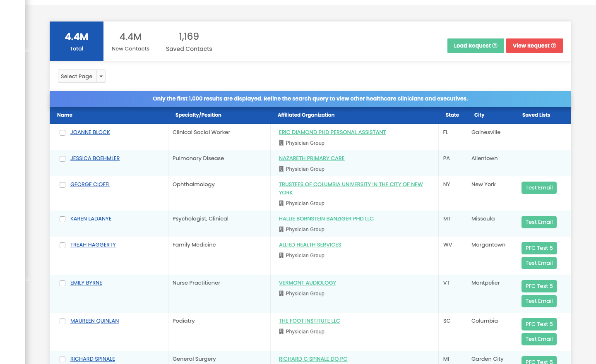Viewport: 596px width, 364px height.
Task: Click the Select Page button
Action: 77,77
